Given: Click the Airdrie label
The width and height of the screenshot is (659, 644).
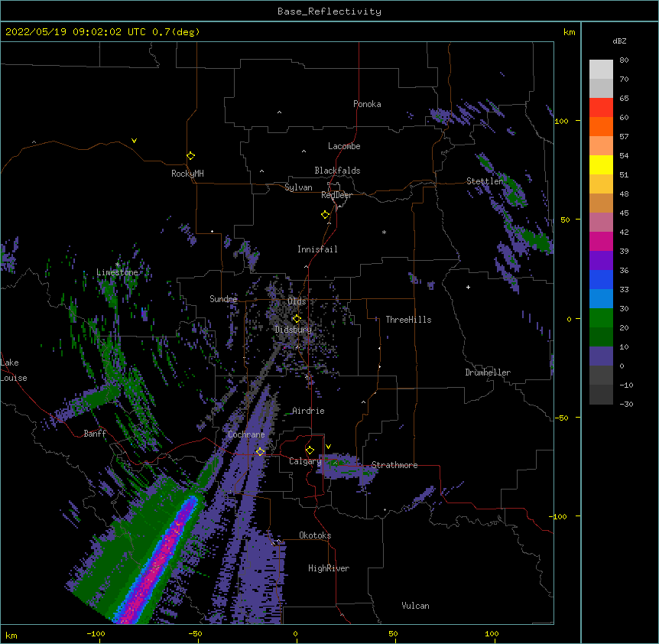Looking at the screenshot, I should [309, 411].
